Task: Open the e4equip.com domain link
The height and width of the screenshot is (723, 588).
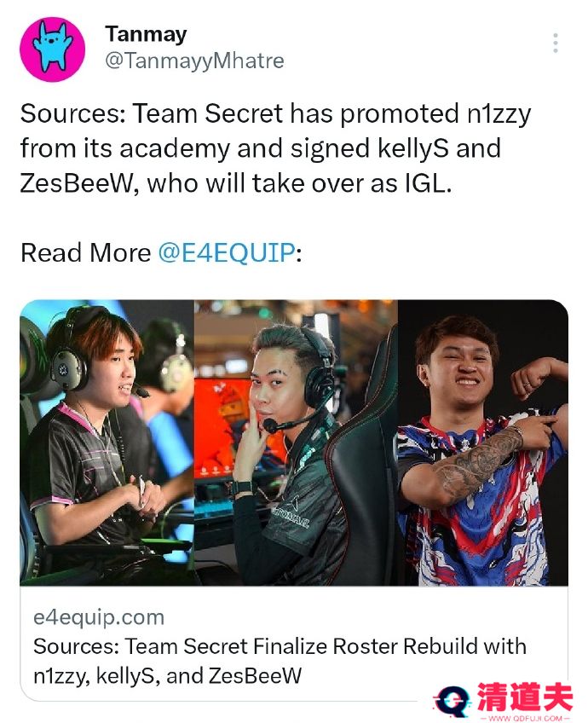Action: (x=99, y=617)
